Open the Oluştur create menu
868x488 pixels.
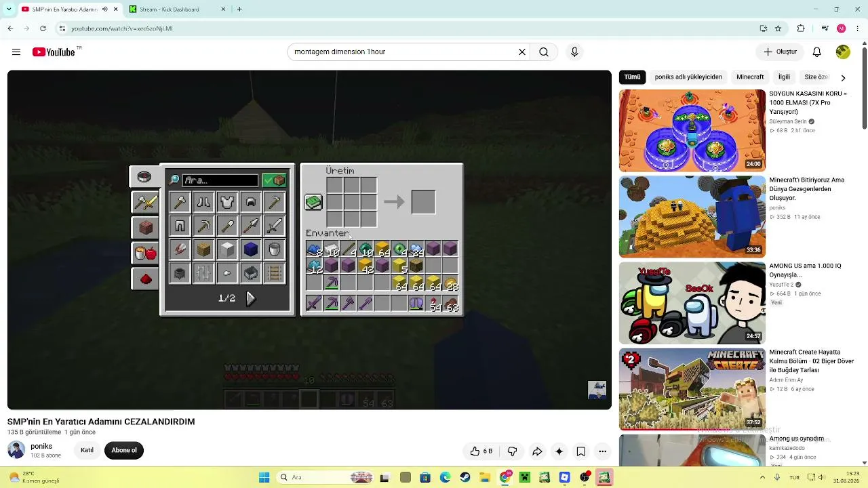coord(780,52)
